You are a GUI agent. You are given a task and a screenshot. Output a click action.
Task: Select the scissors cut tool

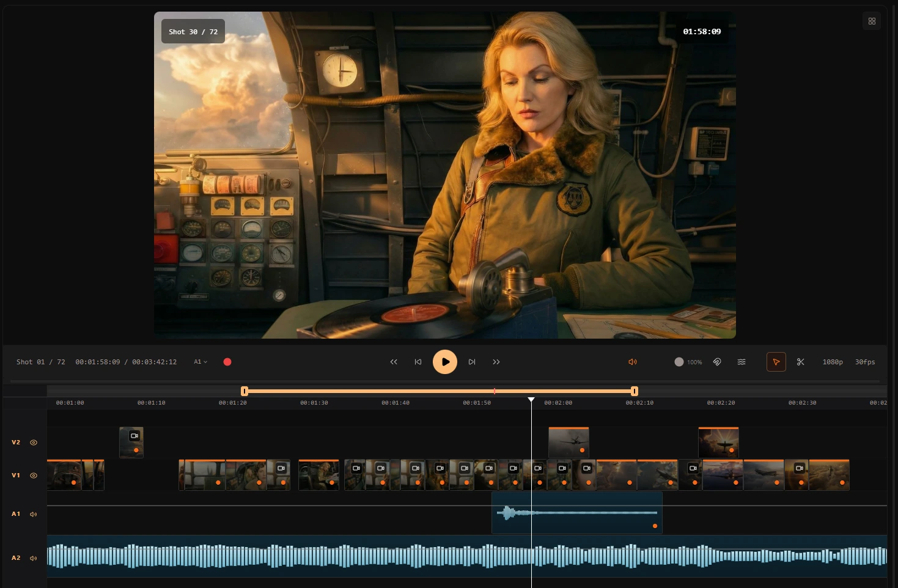(801, 362)
